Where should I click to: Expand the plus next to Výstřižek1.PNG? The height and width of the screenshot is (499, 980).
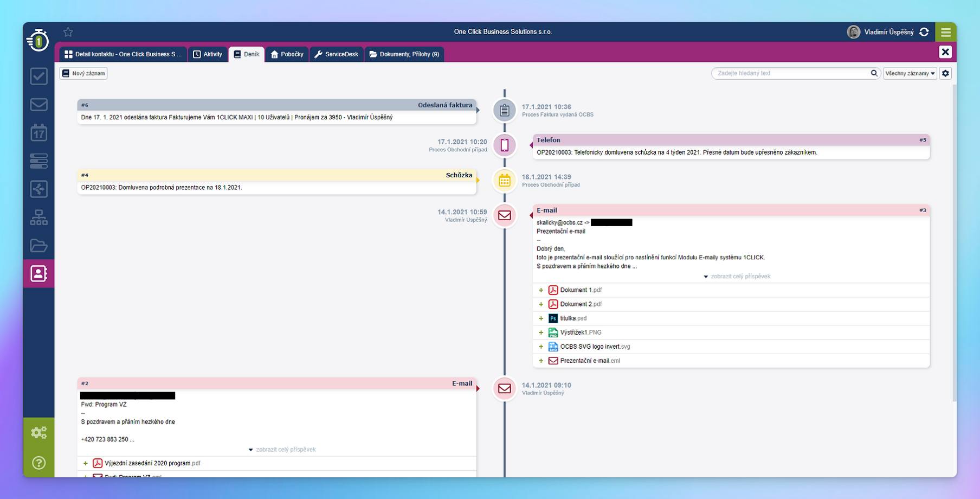pos(541,332)
